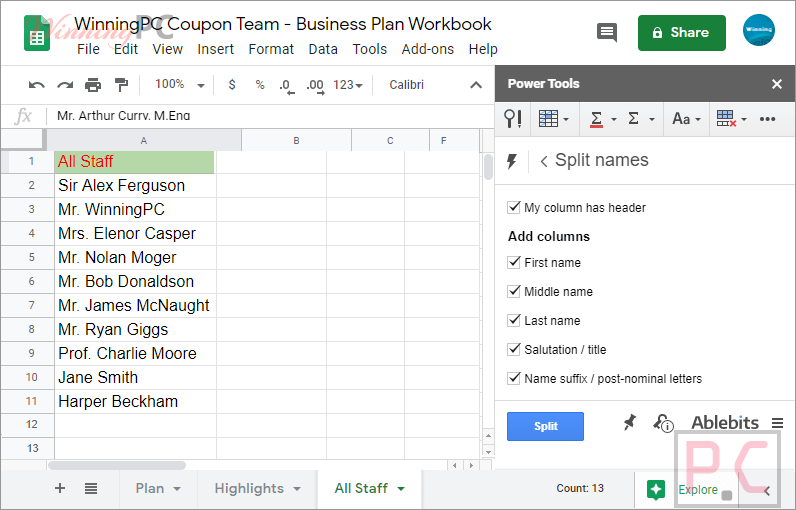The height and width of the screenshot is (510, 796).
Task: Open the zoom 100% dropdown
Action: [x=179, y=85]
